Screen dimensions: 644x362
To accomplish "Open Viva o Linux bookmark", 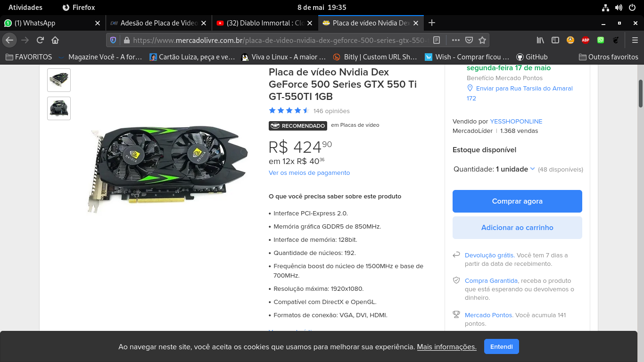I will tap(283, 57).
